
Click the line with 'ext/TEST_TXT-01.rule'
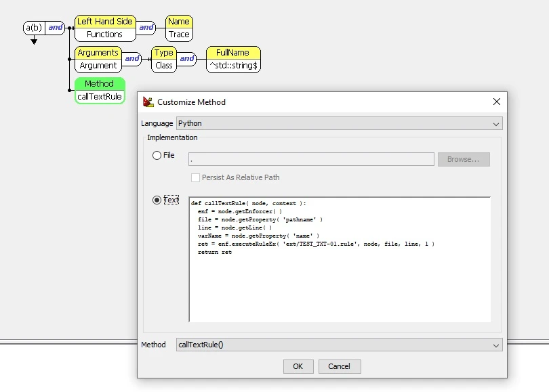(x=316, y=244)
